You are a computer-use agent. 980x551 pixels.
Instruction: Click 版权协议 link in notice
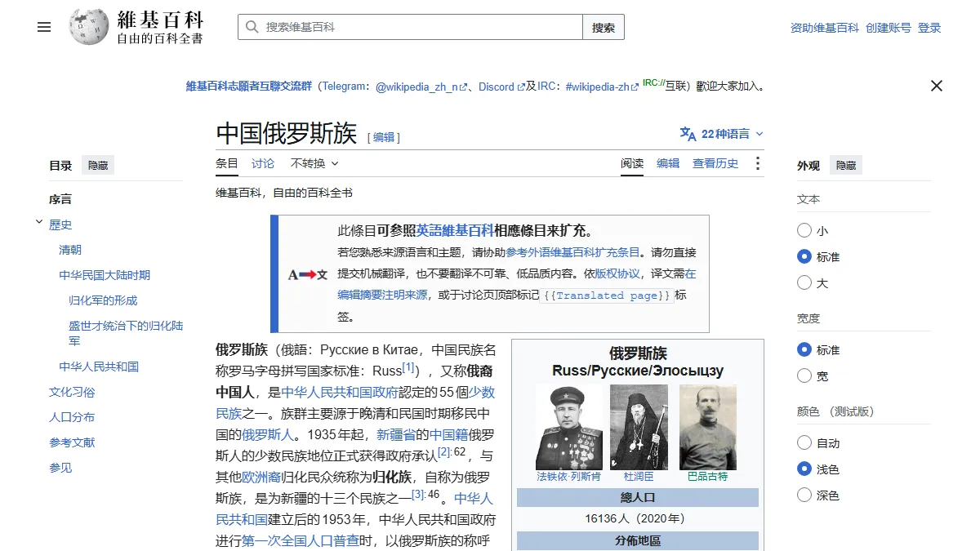pos(617,273)
